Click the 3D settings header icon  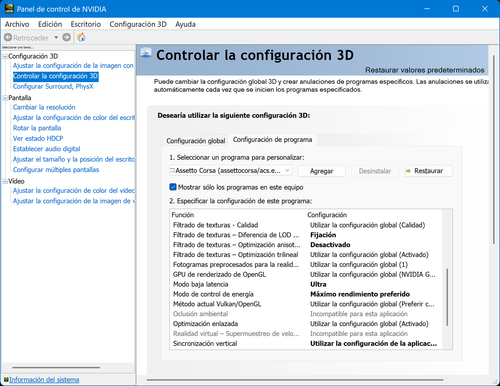146,53
